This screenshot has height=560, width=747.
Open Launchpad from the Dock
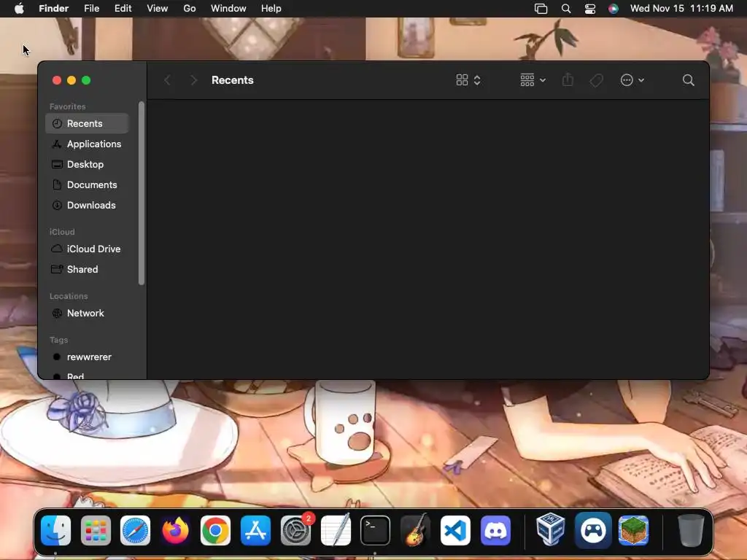tap(96, 530)
